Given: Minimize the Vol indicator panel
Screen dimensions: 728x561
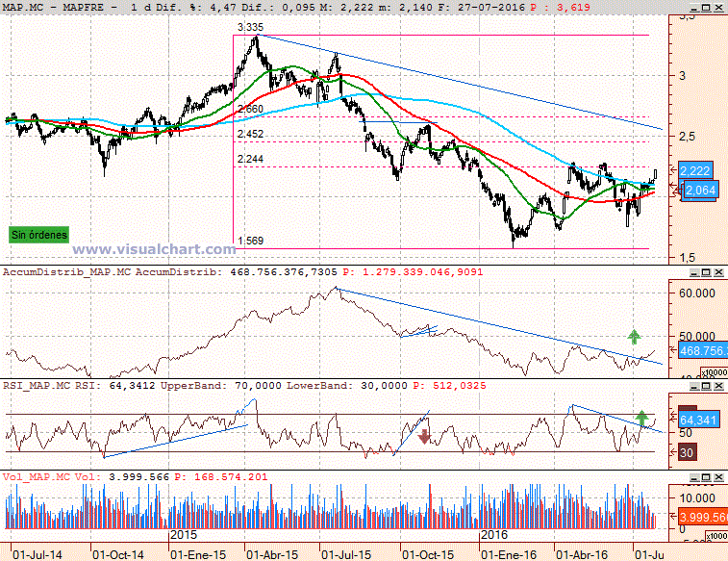Looking at the screenshot, I should (693, 477).
